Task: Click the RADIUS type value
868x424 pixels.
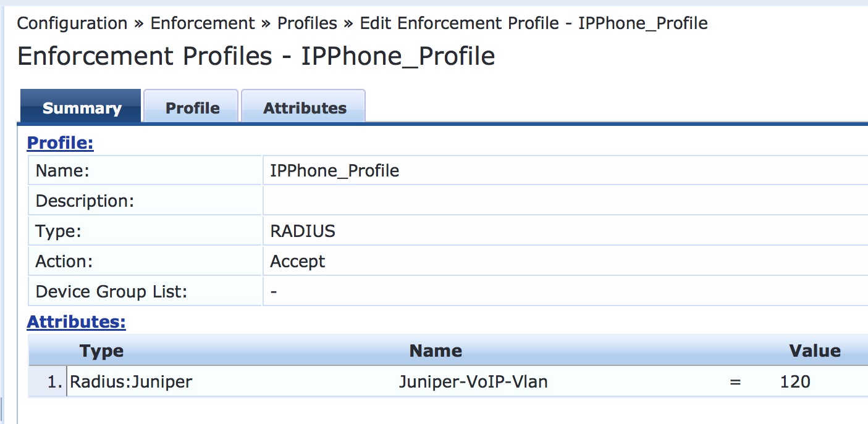Action: [303, 231]
